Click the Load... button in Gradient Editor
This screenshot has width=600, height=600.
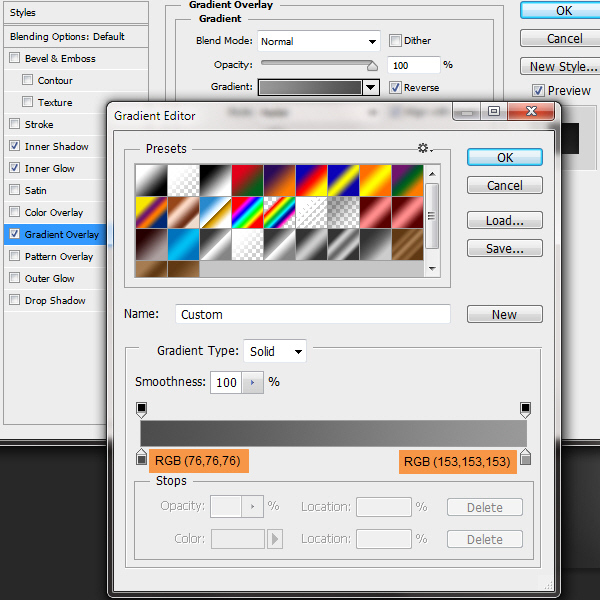(x=505, y=220)
